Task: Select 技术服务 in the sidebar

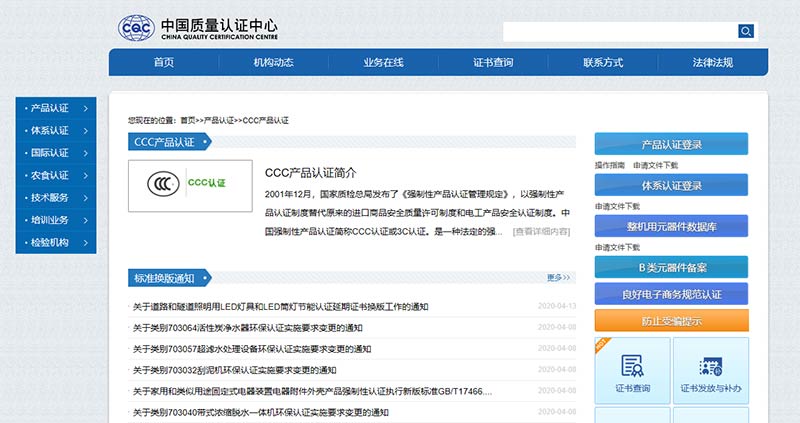Action: [x=49, y=198]
